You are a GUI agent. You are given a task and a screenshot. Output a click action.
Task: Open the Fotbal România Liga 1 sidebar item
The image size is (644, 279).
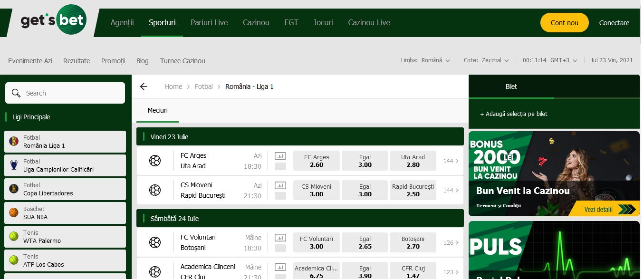coord(65,142)
